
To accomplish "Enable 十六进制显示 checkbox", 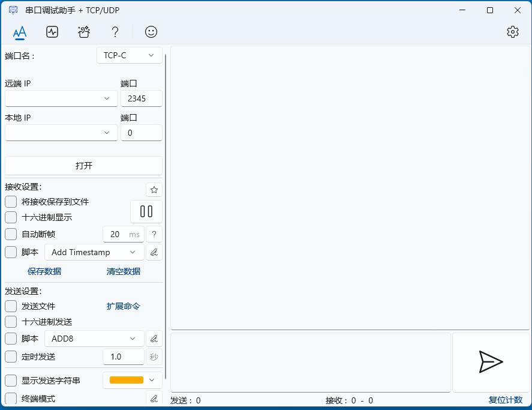I will (11, 217).
